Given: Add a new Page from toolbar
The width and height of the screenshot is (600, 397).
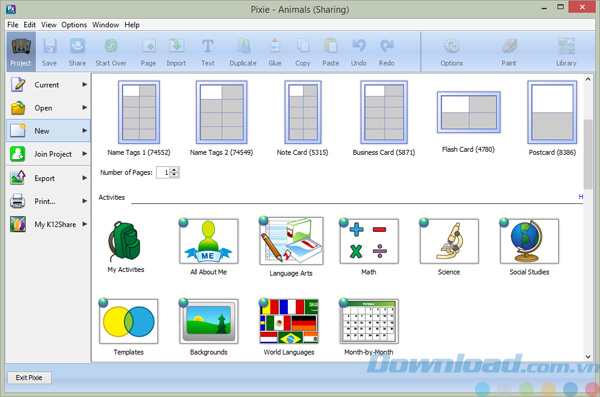Looking at the screenshot, I should 148,52.
